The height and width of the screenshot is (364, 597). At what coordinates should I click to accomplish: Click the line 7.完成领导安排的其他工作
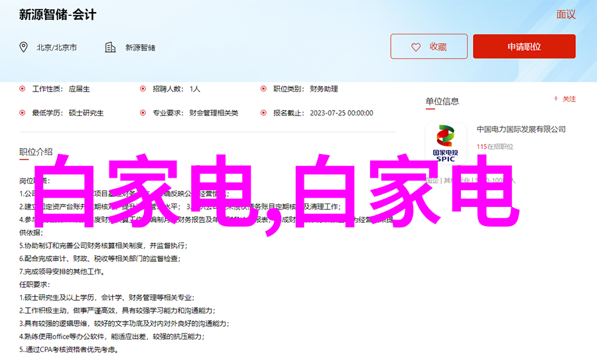coord(62,271)
